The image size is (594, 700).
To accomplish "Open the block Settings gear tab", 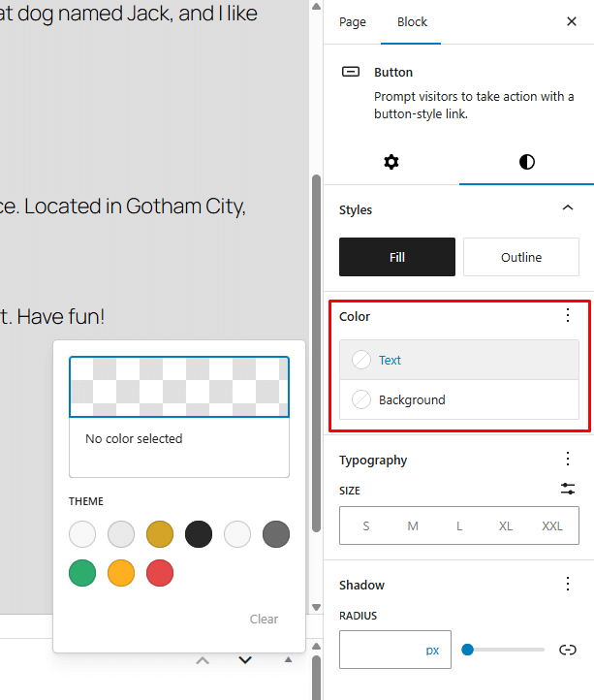I will pyautogui.click(x=391, y=162).
